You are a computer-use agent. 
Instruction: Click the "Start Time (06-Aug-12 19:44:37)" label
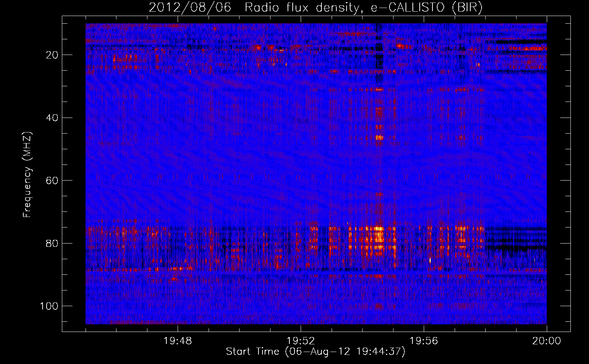pos(316,352)
